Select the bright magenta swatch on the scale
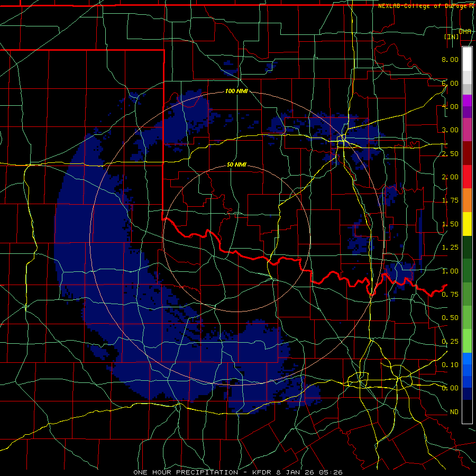Screen dimensions: 476x476 pos(467,100)
